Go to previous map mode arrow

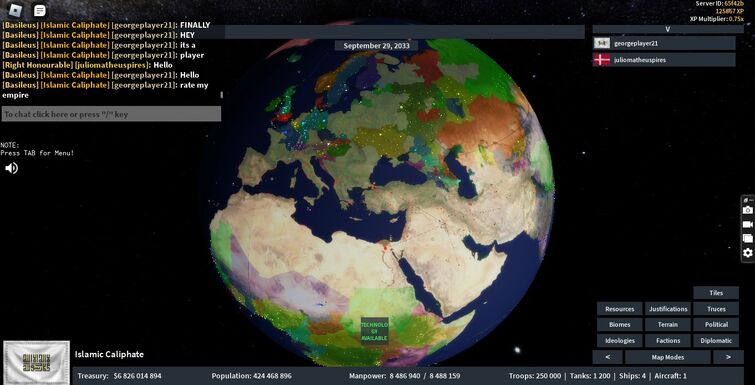coord(607,357)
